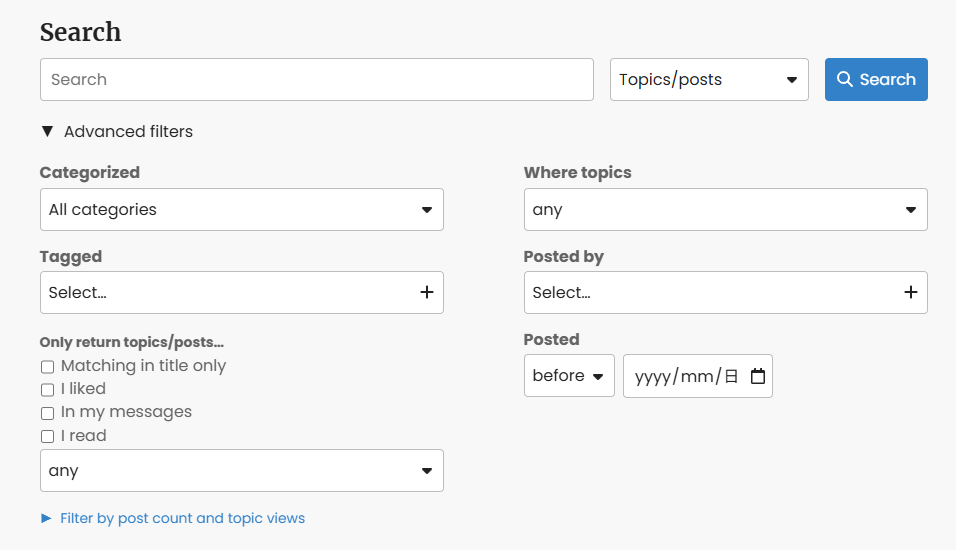The height and width of the screenshot is (550, 956).
Task: Click the Filter by post count link text
Action: pyautogui.click(x=182, y=518)
